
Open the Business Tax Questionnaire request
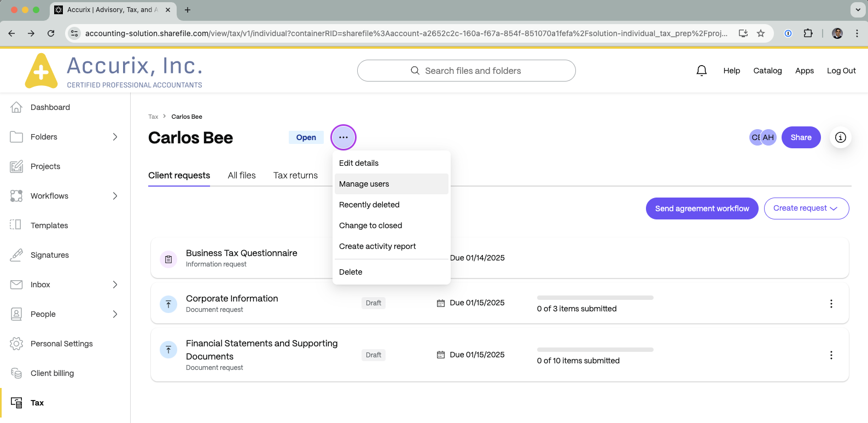(242, 253)
